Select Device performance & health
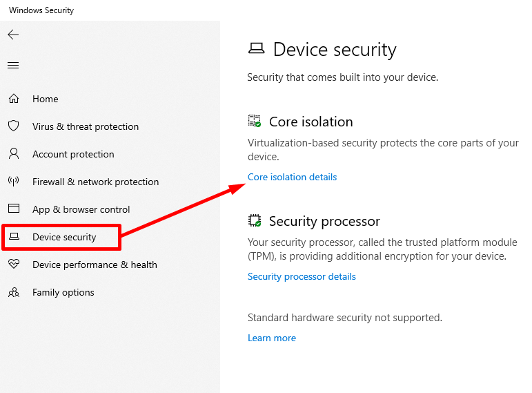532x393 pixels. 95,265
